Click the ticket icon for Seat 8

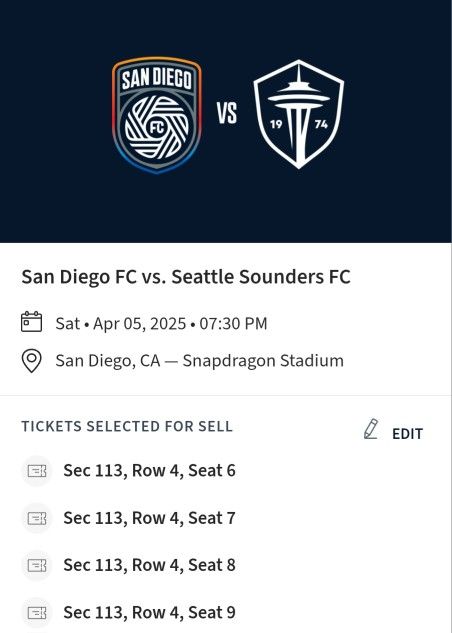pyautogui.click(x=37, y=565)
